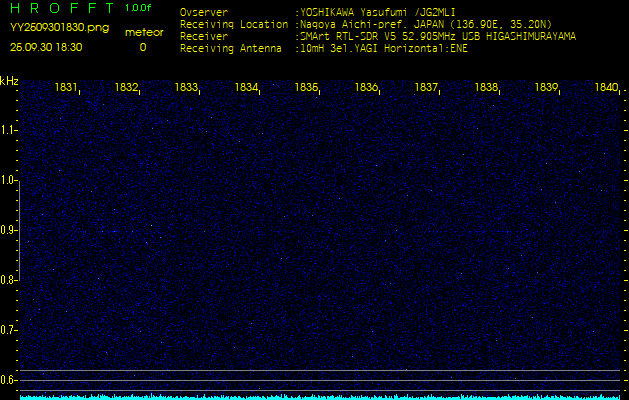Click the 0.7 frequency axis label

click(8, 331)
